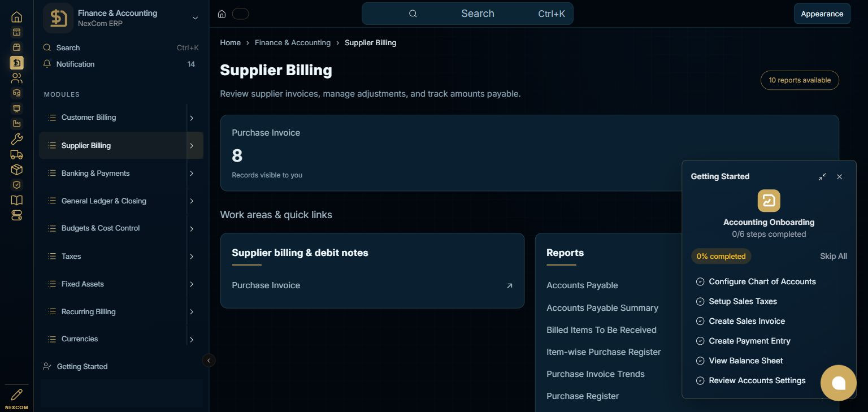868x412 pixels.
Task: Open the Finance & Accounting workspace dropdown chevron
Action: [195, 18]
